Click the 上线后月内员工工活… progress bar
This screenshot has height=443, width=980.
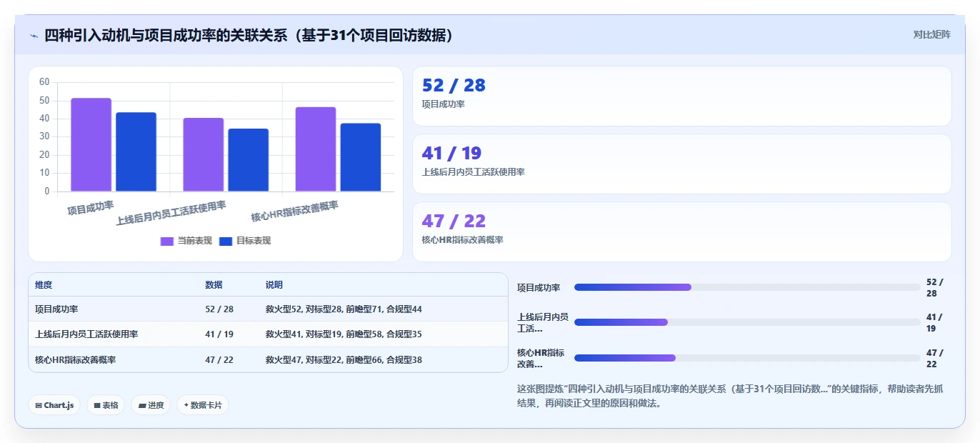(747, 322)
